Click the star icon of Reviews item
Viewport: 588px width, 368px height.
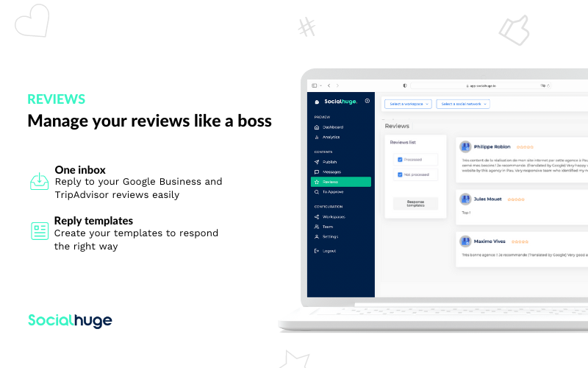(x=317, y=182)
